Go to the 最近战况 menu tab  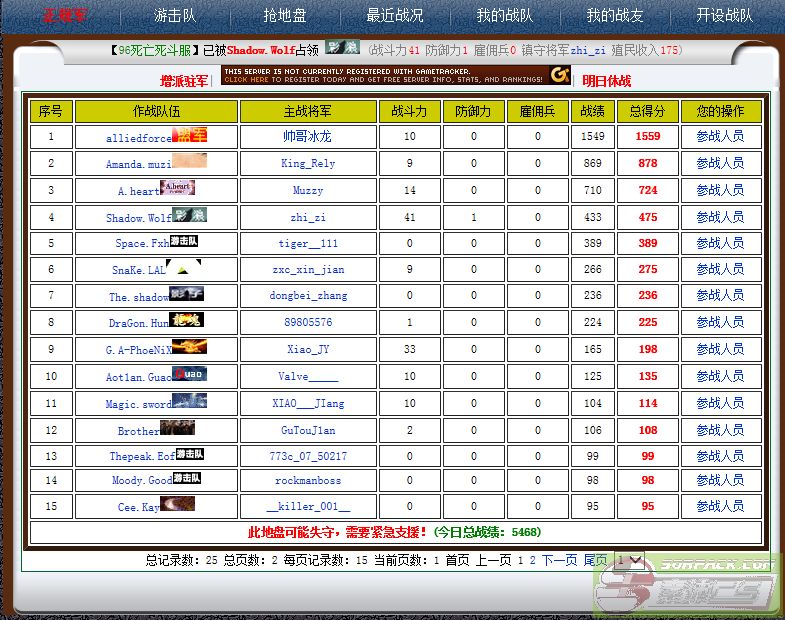click(395, 16)
